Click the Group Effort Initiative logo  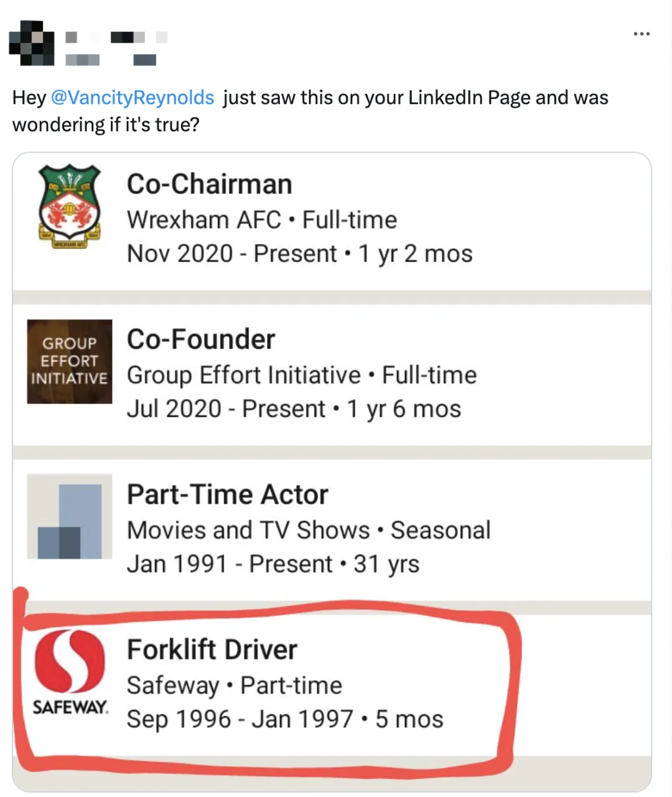[70, 362]
